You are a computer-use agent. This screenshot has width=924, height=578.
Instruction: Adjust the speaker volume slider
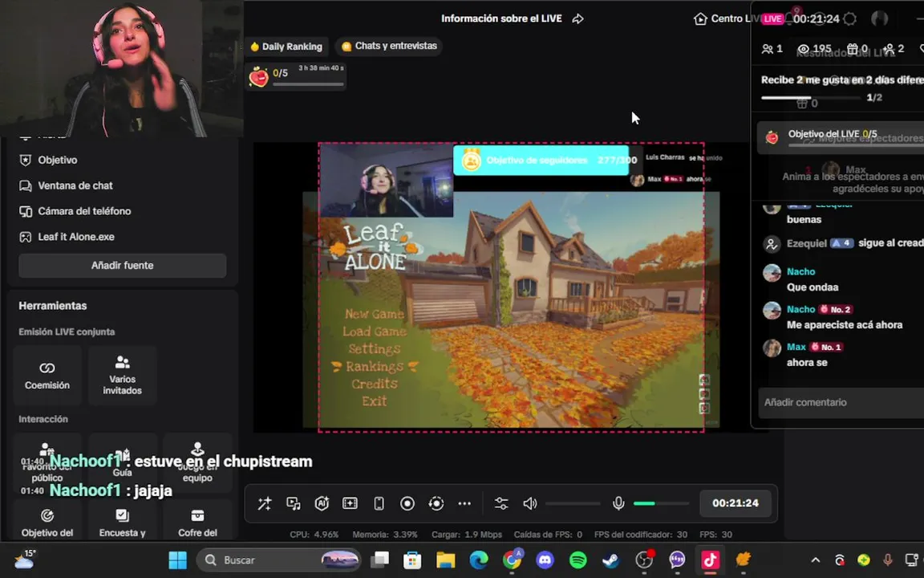pos(573,503)
